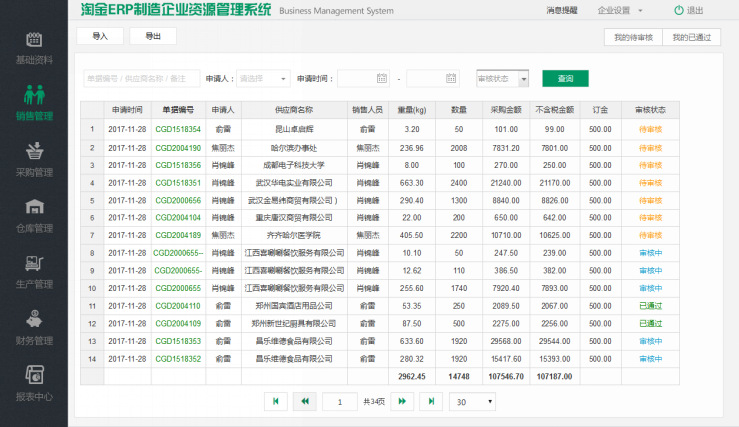Screen dimensions: 739x427
Task: Go to the next page
Action: click(402, 401)
